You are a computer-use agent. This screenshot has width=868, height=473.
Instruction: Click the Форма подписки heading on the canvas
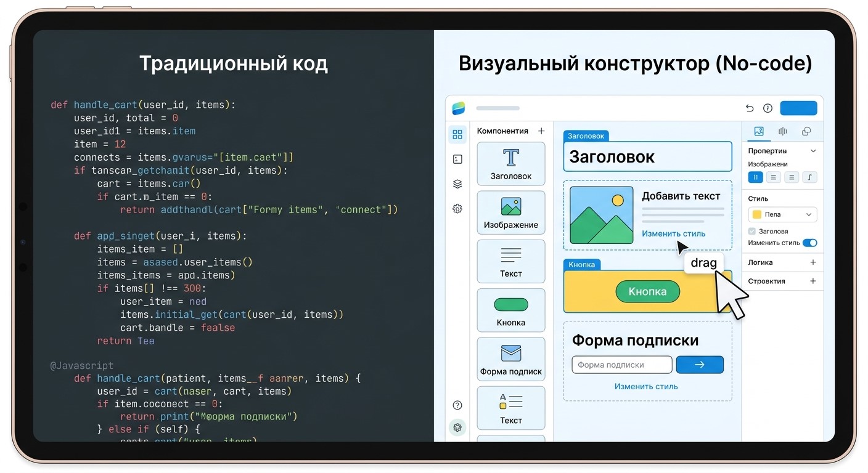coord(635,341)
